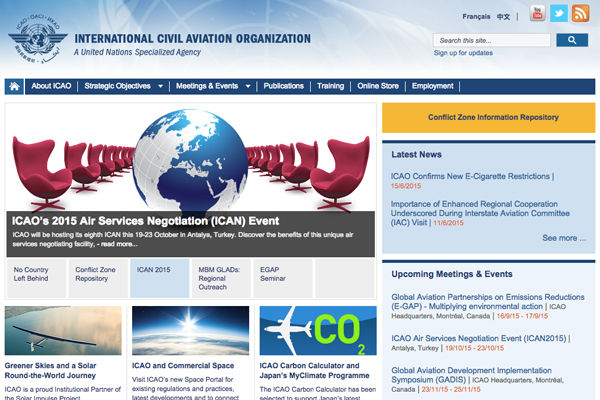
Task: Select the ICAN 2015 slide tab
Action: pos(160,278)
